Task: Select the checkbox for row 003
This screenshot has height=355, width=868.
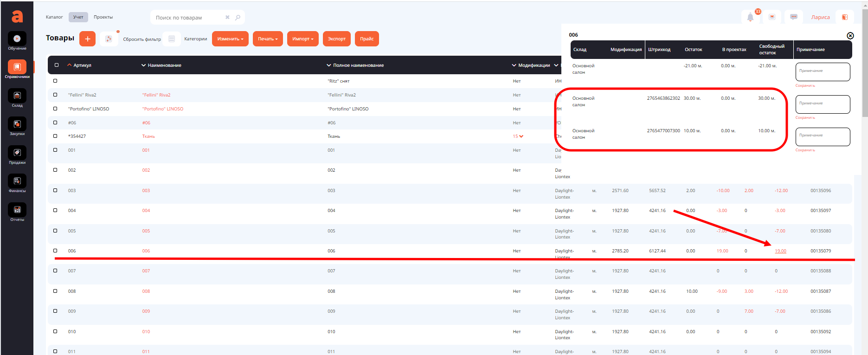Action: click(55, 190)
